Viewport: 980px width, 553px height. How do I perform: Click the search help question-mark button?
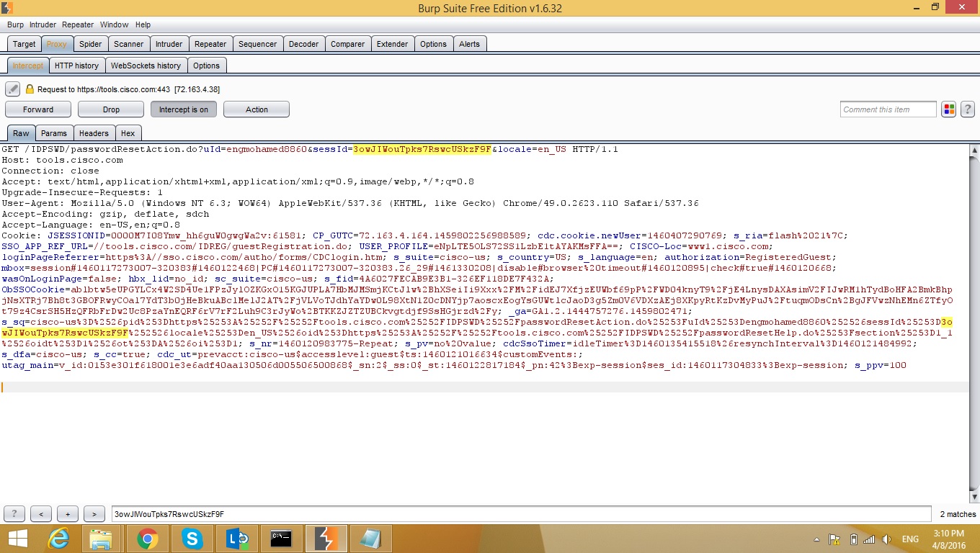coord(14,514)
